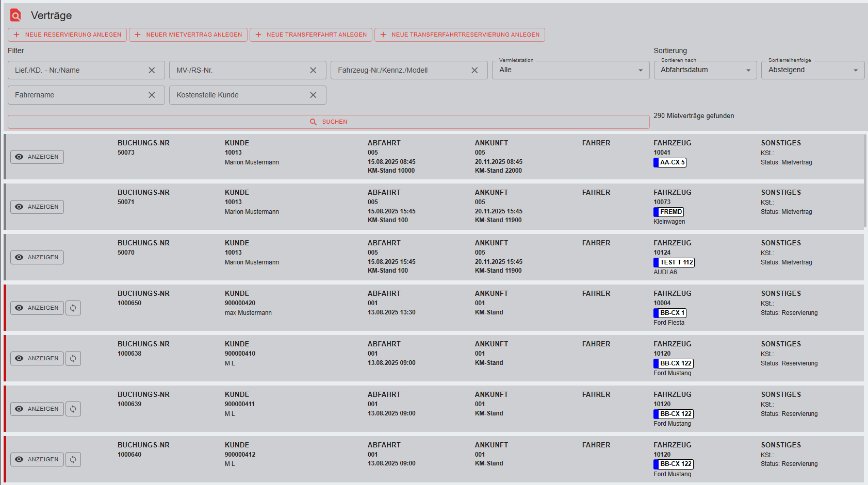
Task: Click the BB-CX 1 license plate badge
Action: tap(670, 313)
